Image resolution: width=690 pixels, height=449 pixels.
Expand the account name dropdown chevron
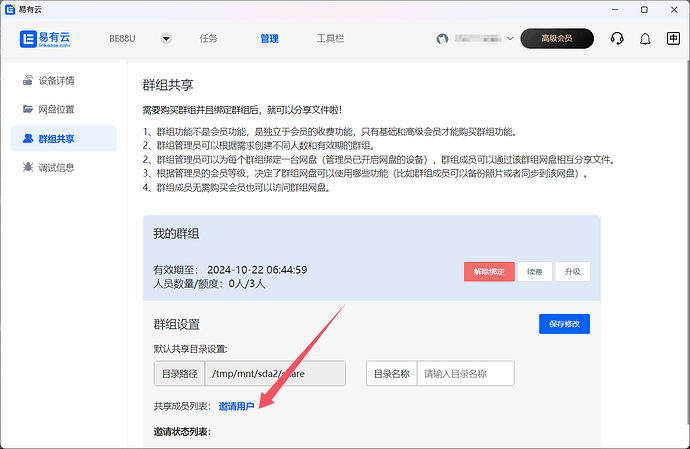[x=511, y=39]
